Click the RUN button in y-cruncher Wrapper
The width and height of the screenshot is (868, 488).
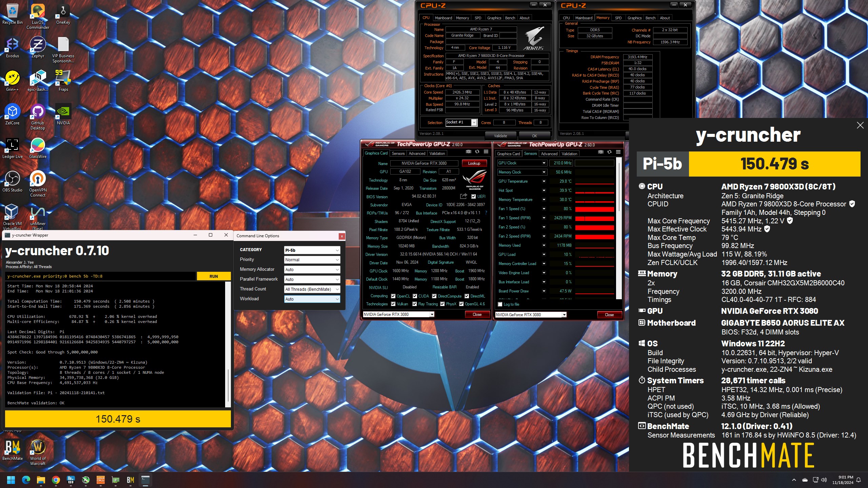(x=214, y=276)
